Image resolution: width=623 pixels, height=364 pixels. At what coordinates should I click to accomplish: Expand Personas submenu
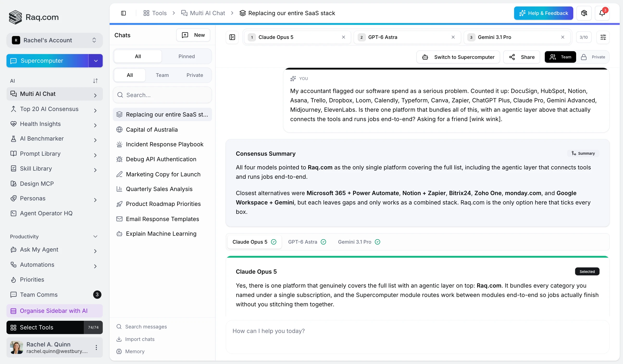click(x=95, y=200)
